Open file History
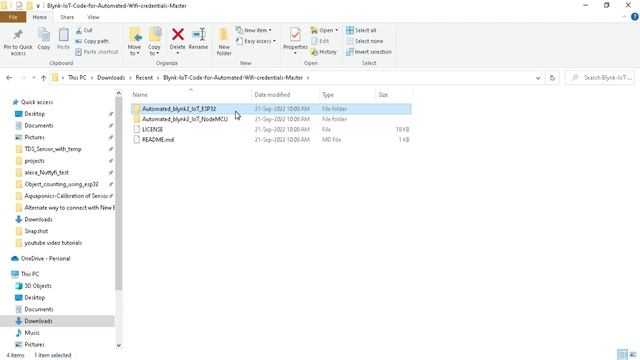Viewport: 640px width, 360px height. pos(324,52)
